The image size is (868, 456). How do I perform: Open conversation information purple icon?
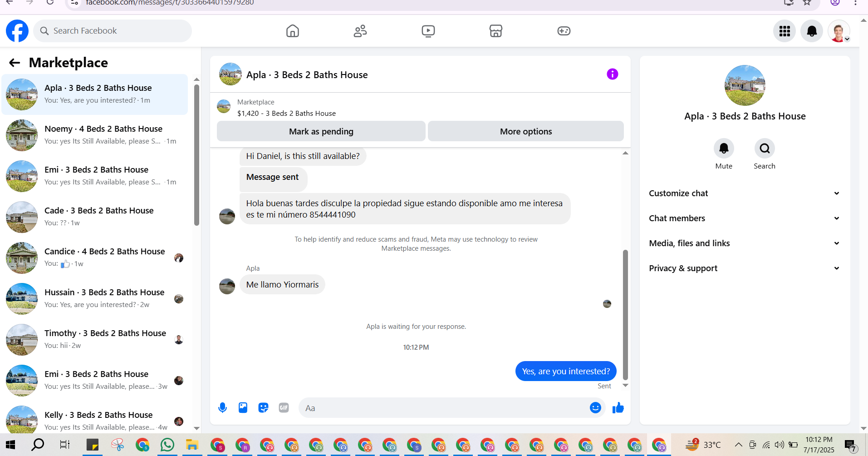coord(613,74)
